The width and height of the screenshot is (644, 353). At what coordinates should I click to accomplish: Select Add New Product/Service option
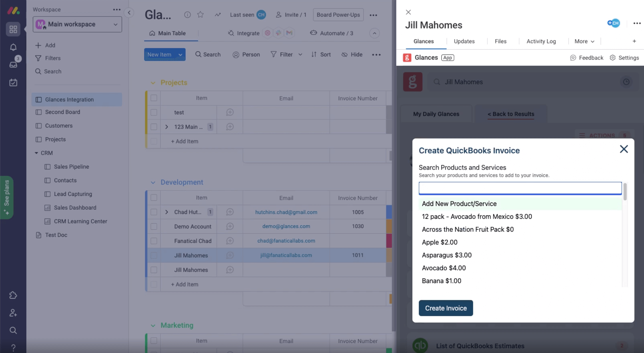[x=520, y=204]
